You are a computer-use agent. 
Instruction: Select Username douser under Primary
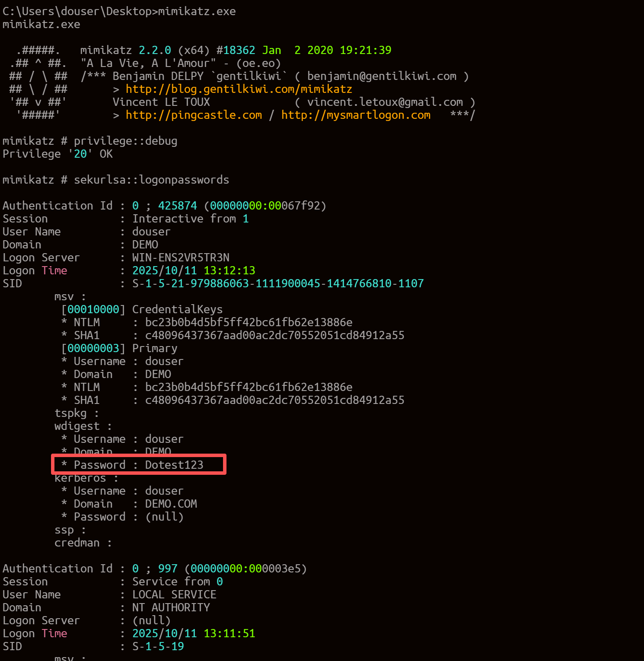click(x=165, y=362)
